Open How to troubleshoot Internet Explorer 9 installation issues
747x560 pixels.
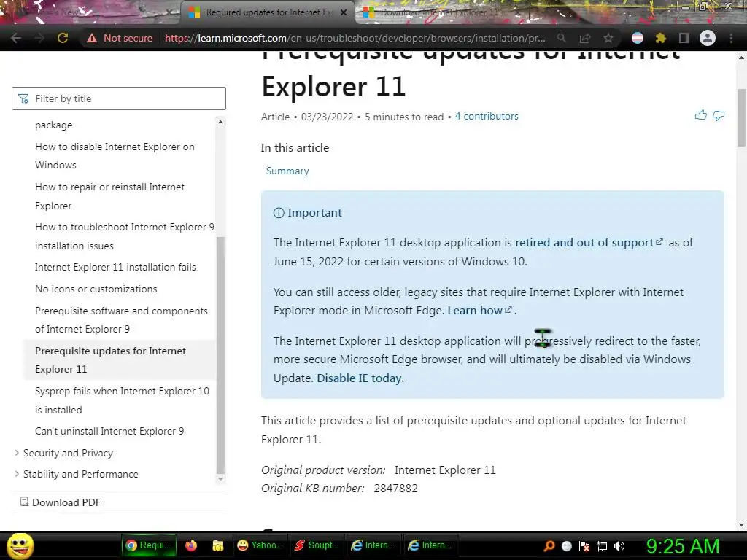point(125,236)
